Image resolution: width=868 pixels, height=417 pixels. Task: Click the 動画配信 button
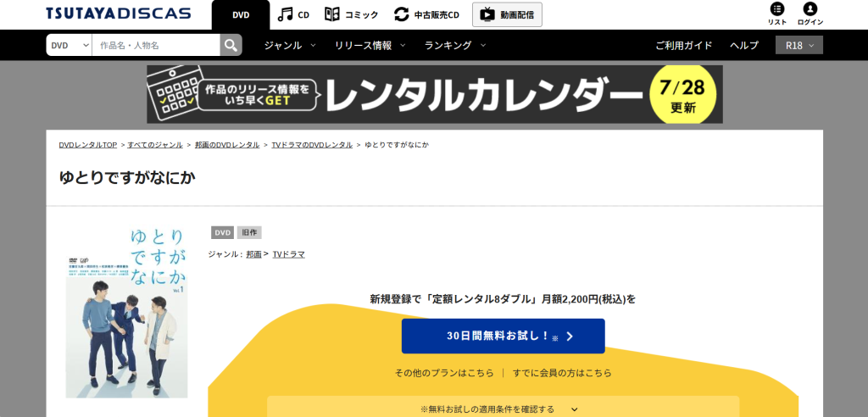pos(507,15)
